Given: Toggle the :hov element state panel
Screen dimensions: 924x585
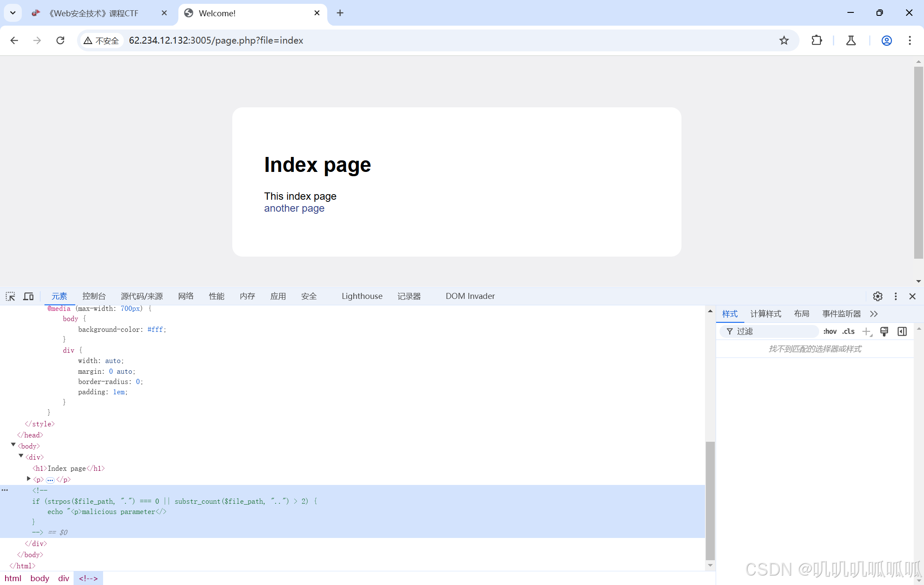Looking at the screenshot, I should (x=829, y=331).
